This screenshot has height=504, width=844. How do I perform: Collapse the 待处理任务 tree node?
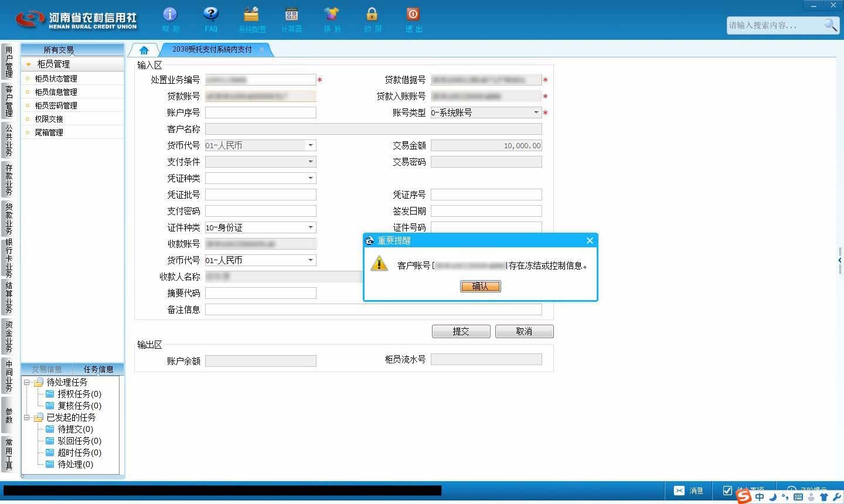click(x=26, y=382)
